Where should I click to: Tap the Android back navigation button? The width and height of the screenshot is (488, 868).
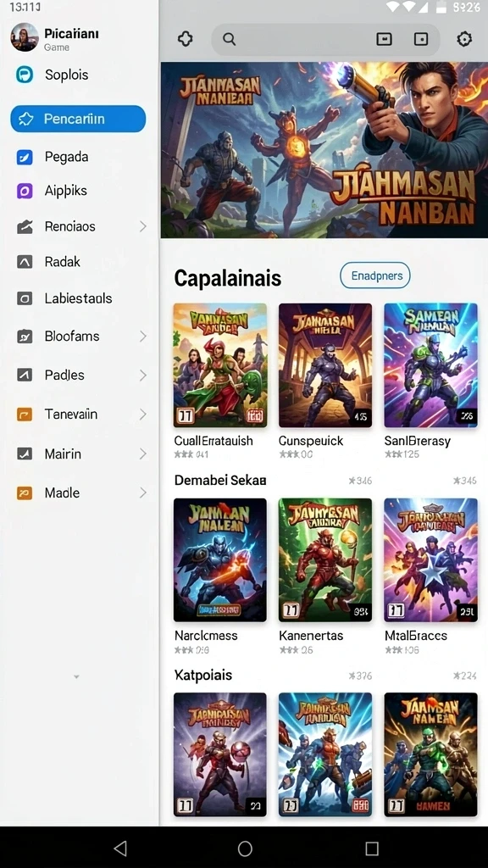120,848
